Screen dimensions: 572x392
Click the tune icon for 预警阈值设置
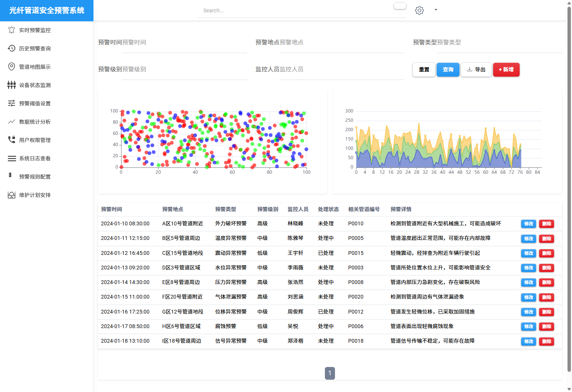12,103
